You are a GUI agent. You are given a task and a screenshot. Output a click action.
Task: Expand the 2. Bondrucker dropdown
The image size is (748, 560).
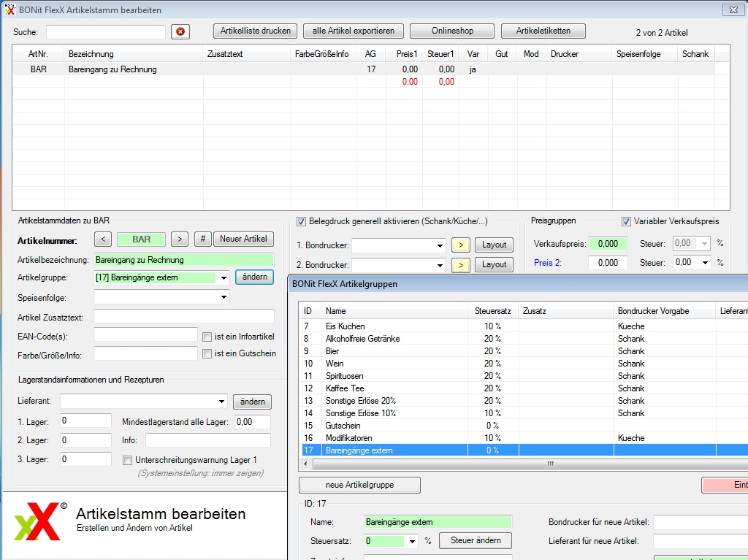[x=439, y=265]
